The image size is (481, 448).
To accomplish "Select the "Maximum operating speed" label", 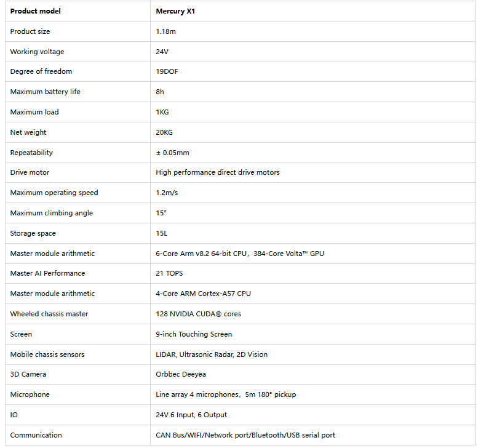I will (x=54, y=193).
